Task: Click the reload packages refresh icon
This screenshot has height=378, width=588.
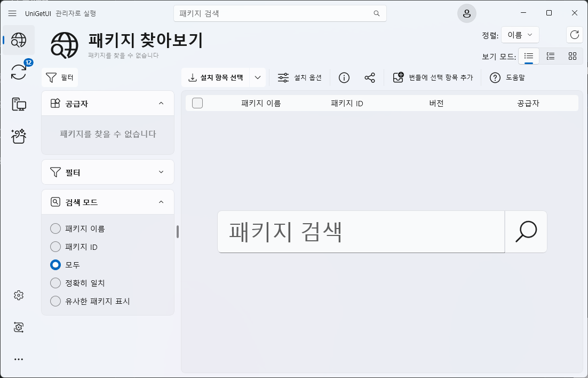Action: pos(575,35)
